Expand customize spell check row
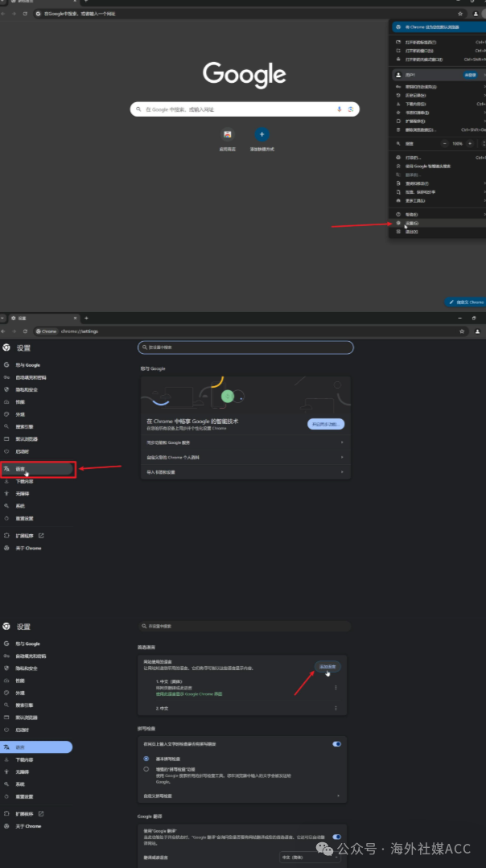This screenshot has width=486, height=868. (242, 796)
